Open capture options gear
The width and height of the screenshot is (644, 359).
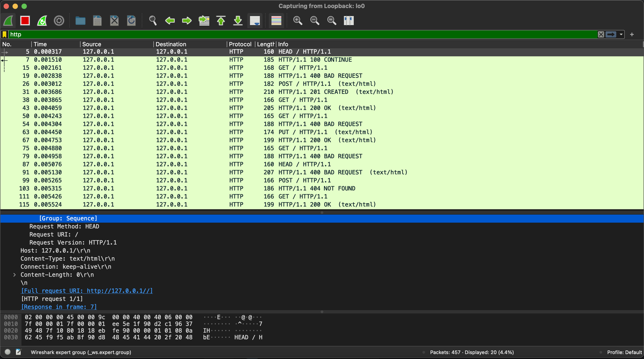59,21
